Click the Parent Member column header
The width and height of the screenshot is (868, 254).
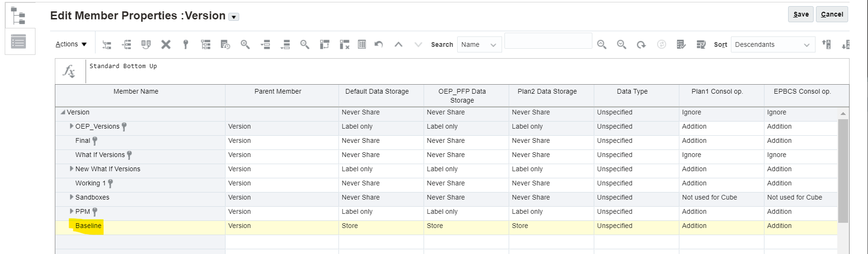pos(282,96)
